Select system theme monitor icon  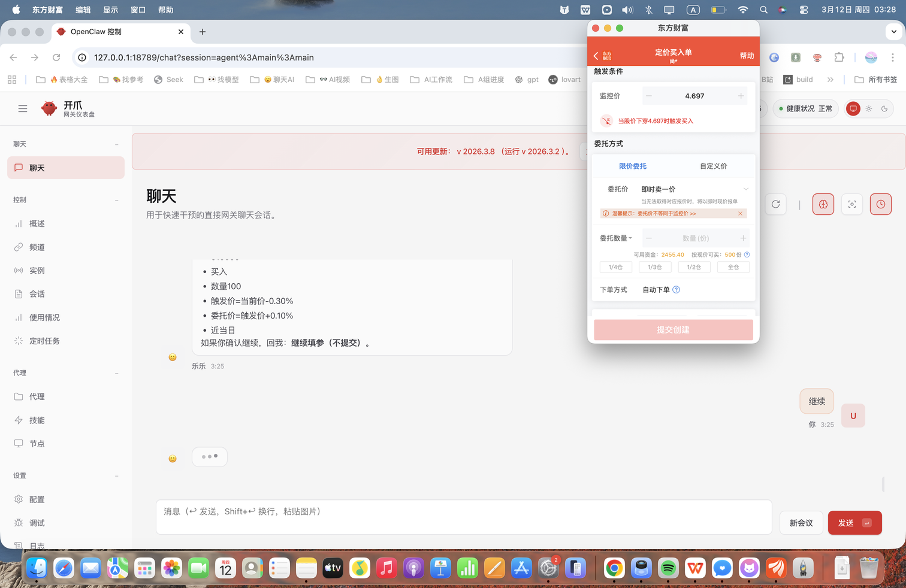(x=853, y=108)
